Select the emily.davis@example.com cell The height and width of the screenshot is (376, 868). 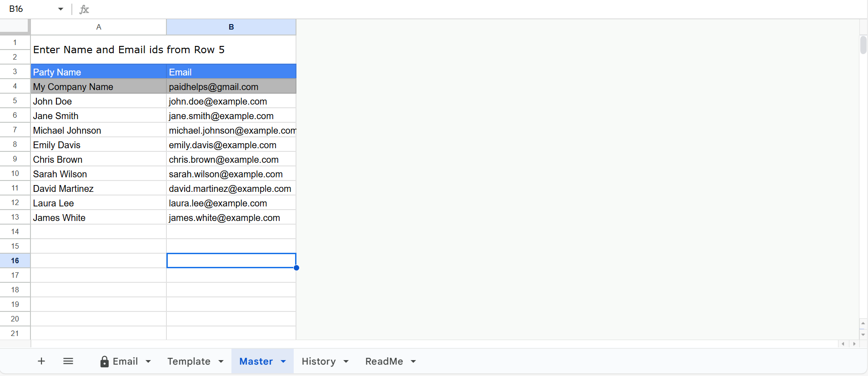[x=231, y=145]
